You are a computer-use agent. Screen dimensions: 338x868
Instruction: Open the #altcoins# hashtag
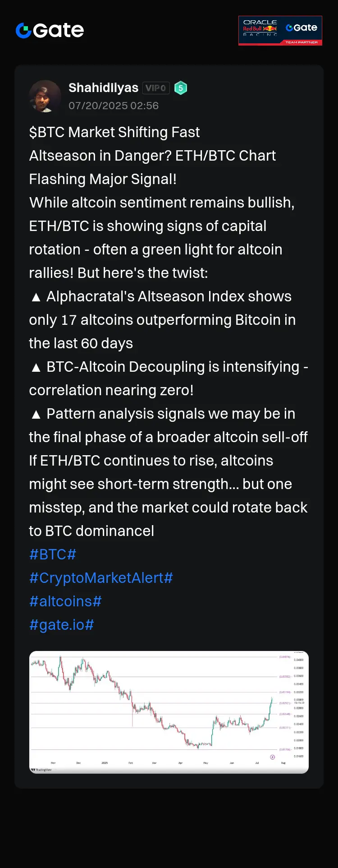pos(65,601)
